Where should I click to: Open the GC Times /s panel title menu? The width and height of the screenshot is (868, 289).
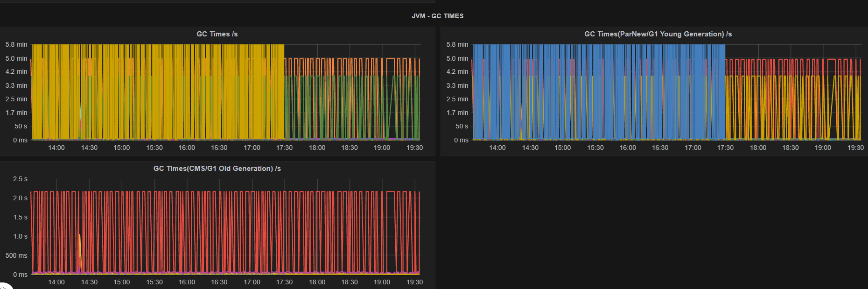tap(217, 34)
